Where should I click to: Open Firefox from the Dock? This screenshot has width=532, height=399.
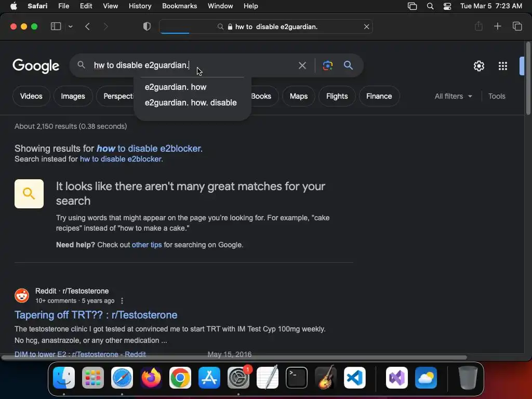click(151, 378)
